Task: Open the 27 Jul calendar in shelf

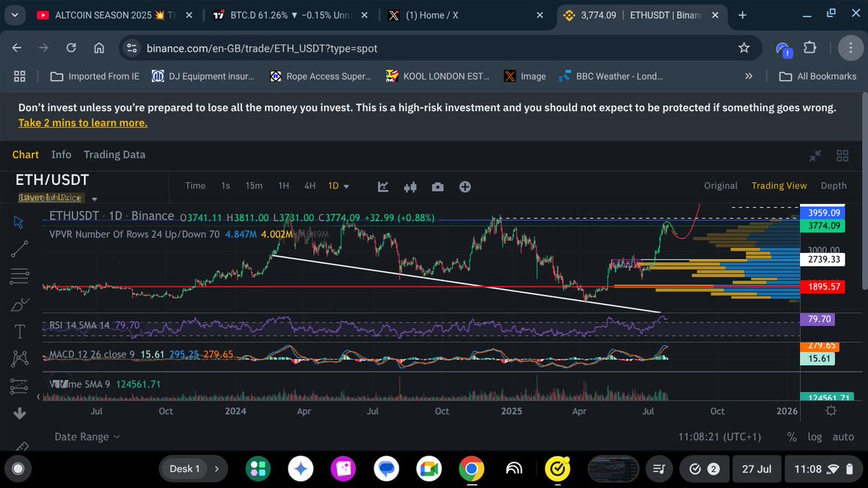Action: [757, 468]
